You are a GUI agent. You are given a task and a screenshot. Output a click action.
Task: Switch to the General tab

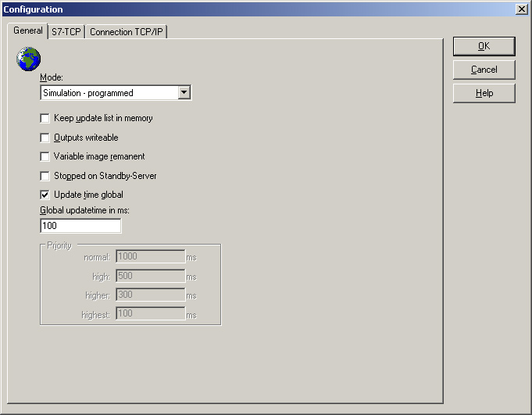point(27,30)
